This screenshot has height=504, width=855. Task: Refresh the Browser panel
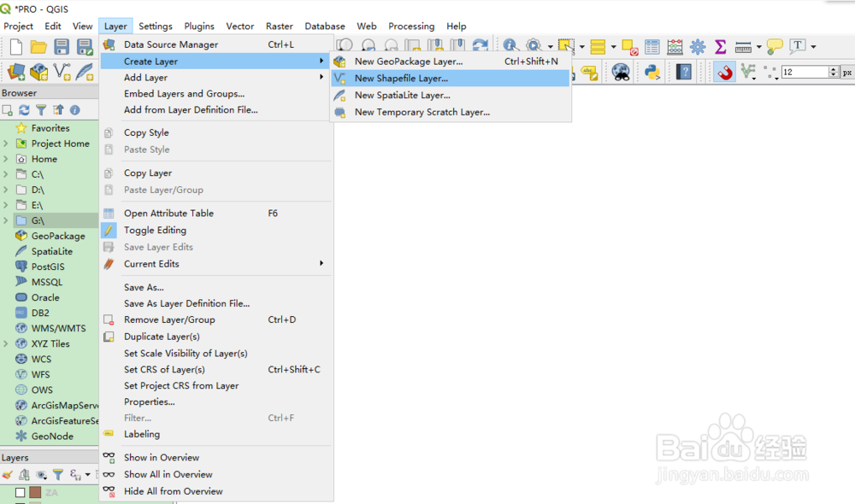pyautogui.click(x=24, y=110)
